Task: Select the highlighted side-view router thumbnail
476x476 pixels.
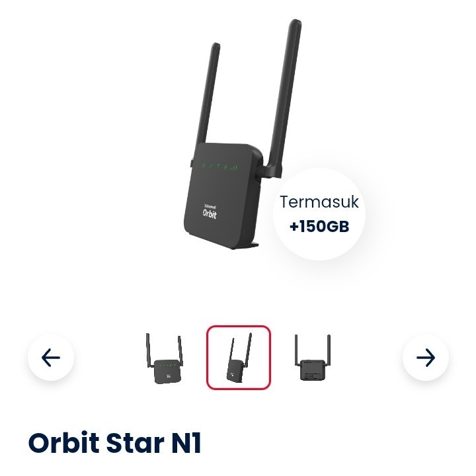Action: 239,357
